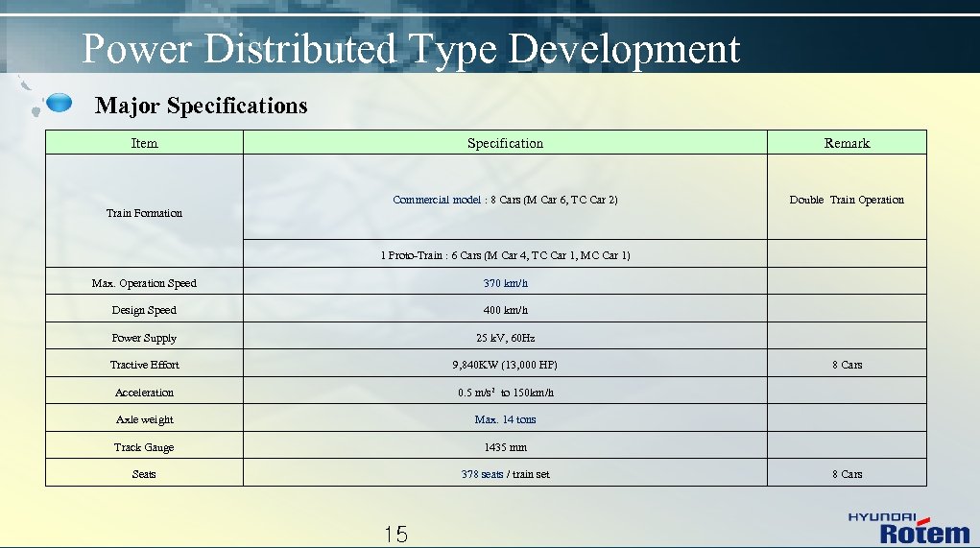Click the blue oval bullet icon
Screen dimensions: 980x548
(x=60, y=103)
